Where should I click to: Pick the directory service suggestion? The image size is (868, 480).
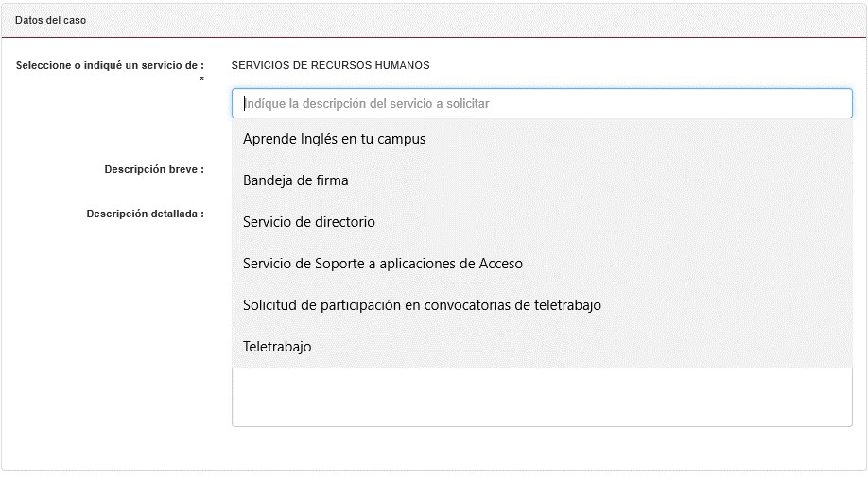click(x=309, y=222)
